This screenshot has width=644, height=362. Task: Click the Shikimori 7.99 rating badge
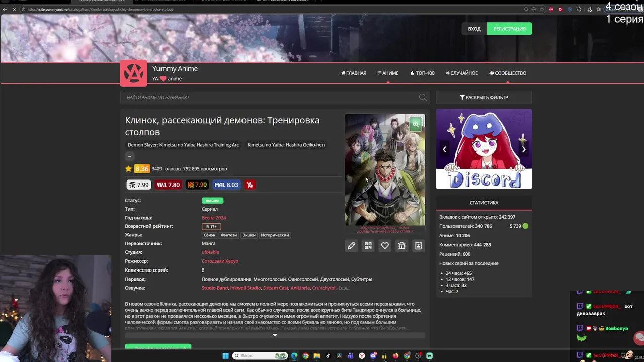pyautogui.click(x=139, y=185)
